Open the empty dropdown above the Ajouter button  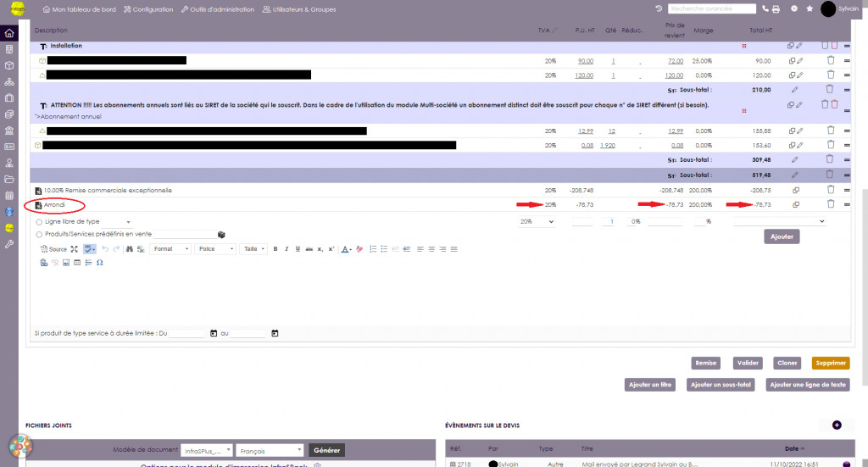click(x=780, y=221)
